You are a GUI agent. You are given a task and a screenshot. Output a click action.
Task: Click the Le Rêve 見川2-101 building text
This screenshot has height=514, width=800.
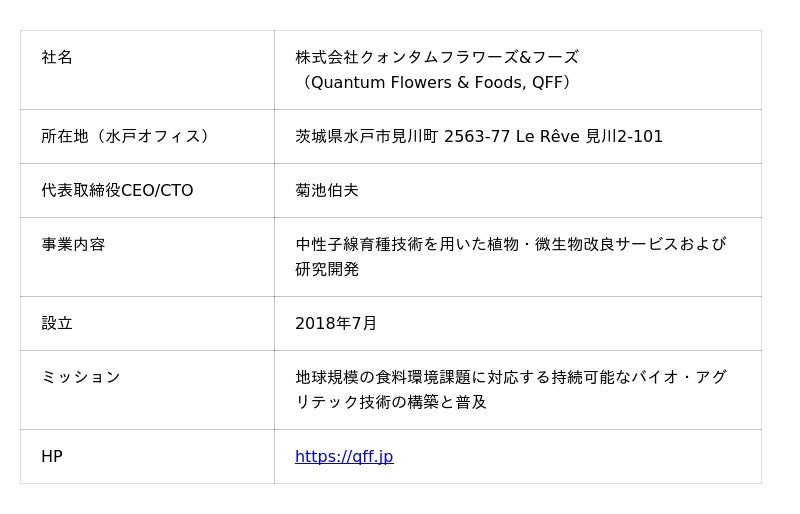[x=589, y=137]
